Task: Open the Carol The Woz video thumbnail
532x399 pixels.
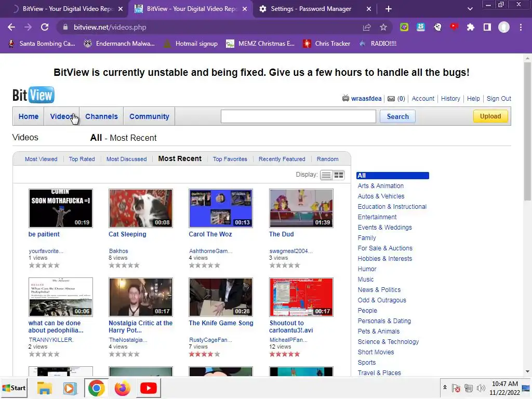Action: pyautogui.click(x=221, y=208)
